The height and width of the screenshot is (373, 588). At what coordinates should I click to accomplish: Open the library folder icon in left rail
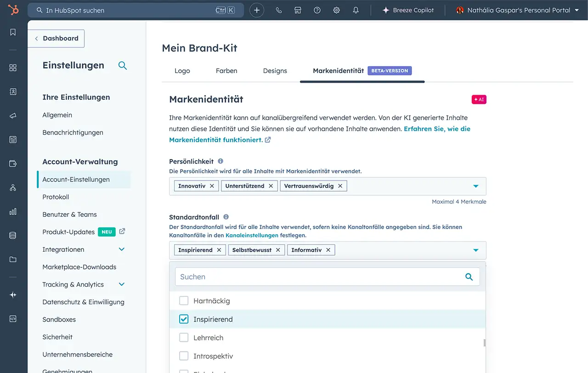(13, 259)
